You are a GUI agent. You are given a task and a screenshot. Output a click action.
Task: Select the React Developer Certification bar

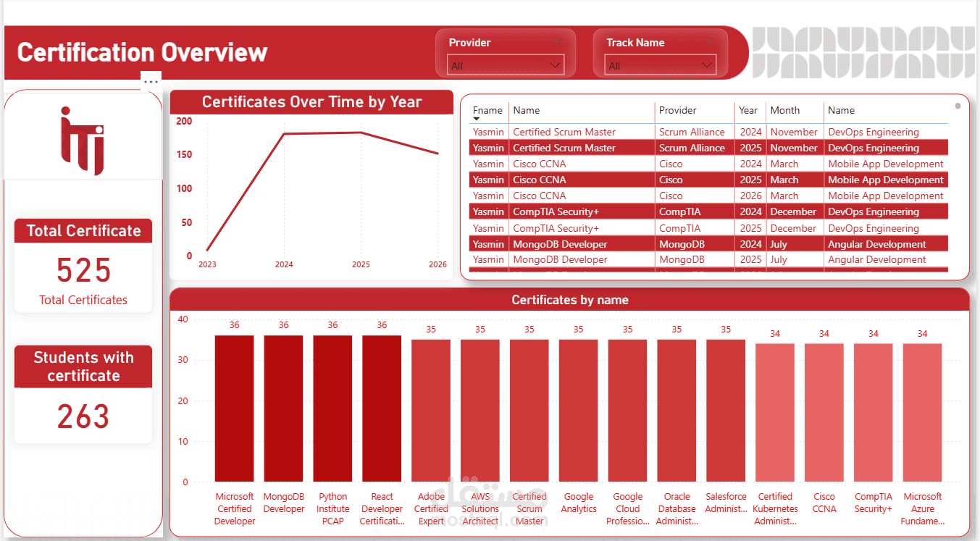382,408
